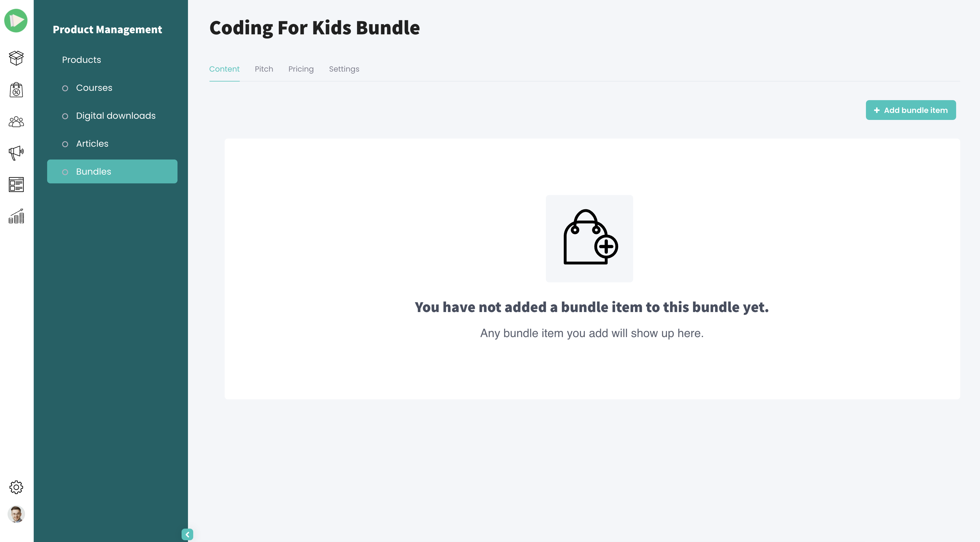
Task: Click the user profile avatar
Action: [x=16, y=514]
